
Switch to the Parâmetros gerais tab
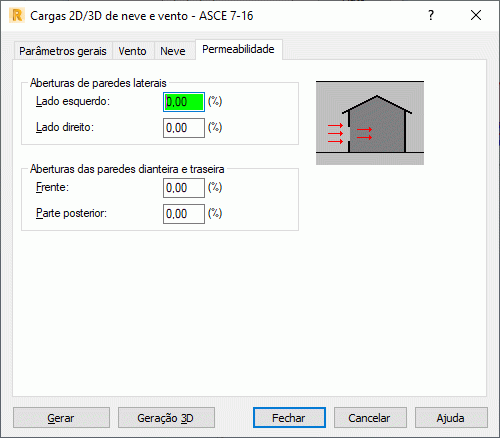click(x=63, y=51)
